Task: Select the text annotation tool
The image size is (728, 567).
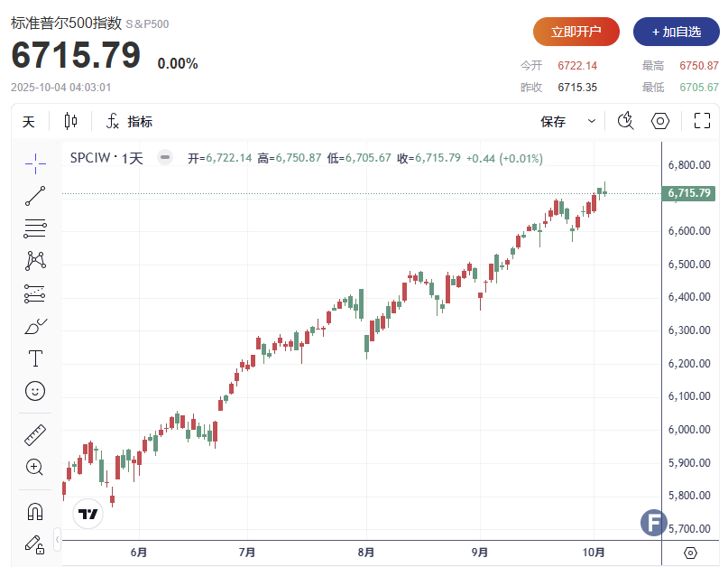Action: (x=35, y=358)
